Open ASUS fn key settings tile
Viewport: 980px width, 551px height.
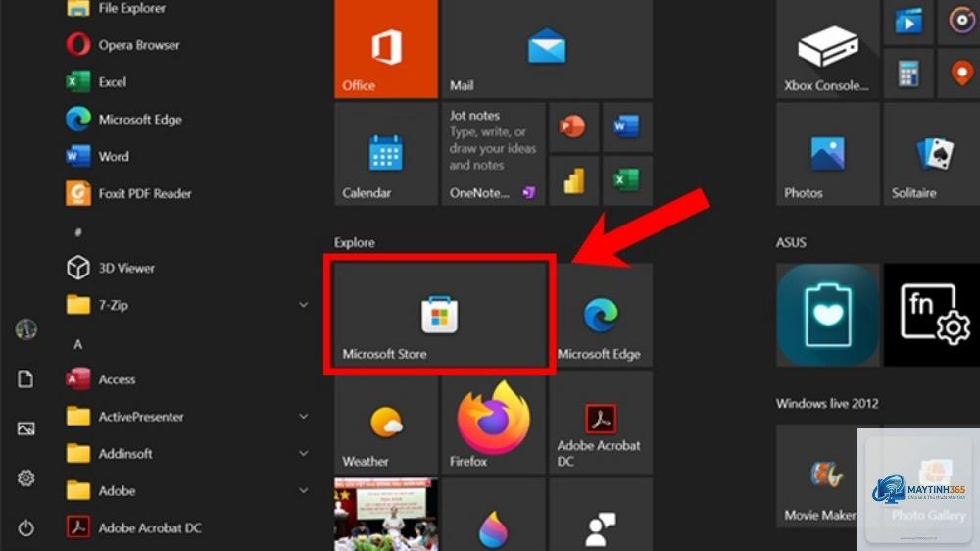tap(932, 315)
